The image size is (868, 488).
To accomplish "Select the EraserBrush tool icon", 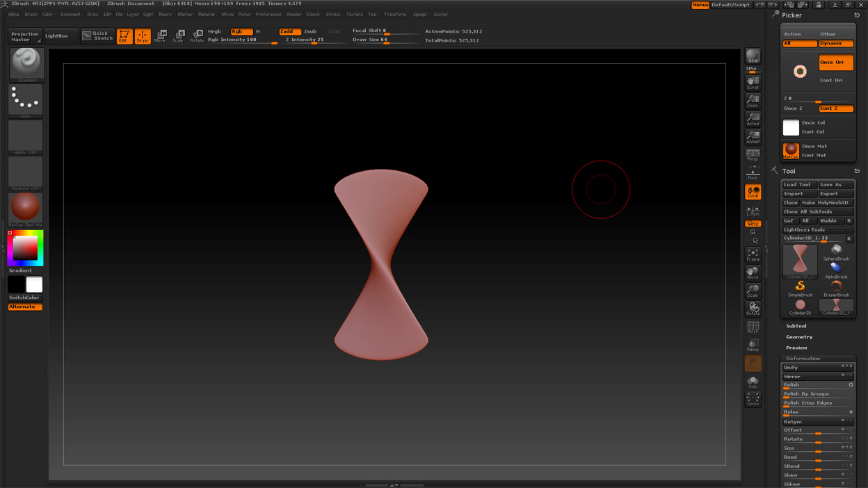I will [x=836, y=288].
